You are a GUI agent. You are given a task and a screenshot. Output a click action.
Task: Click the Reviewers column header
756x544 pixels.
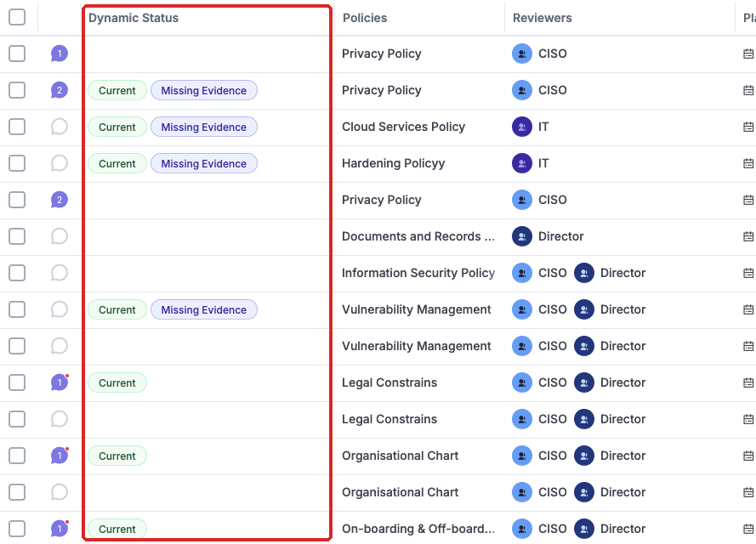(543, 18)
